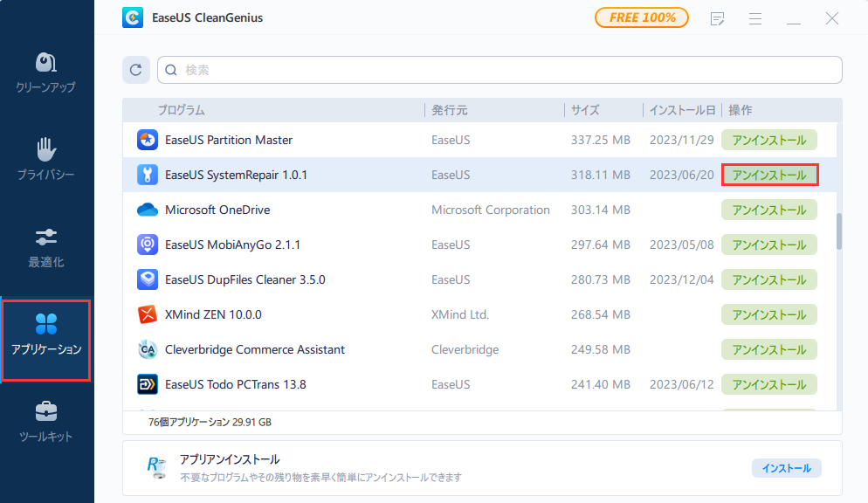Open the hamburger menu in title bar
The height and width of the screenshot is (503, 868).
click(x=755, y=18)
